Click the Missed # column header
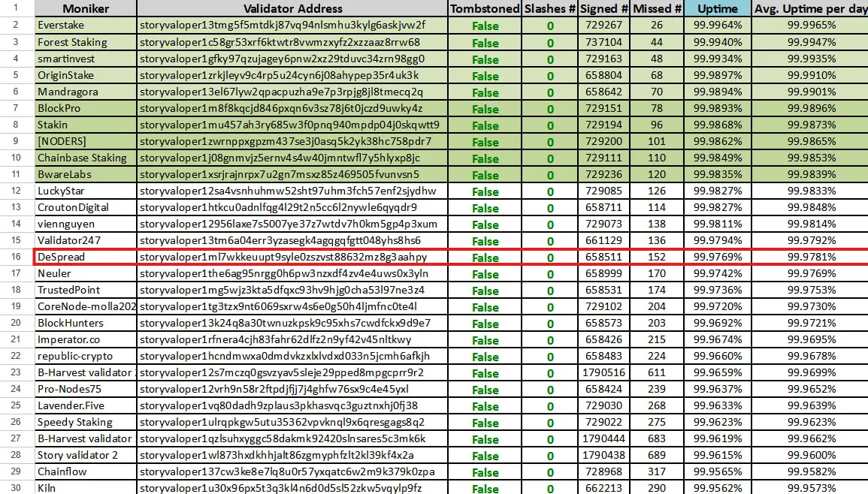This screenshot has height=494, width=868. click(657, 8)
